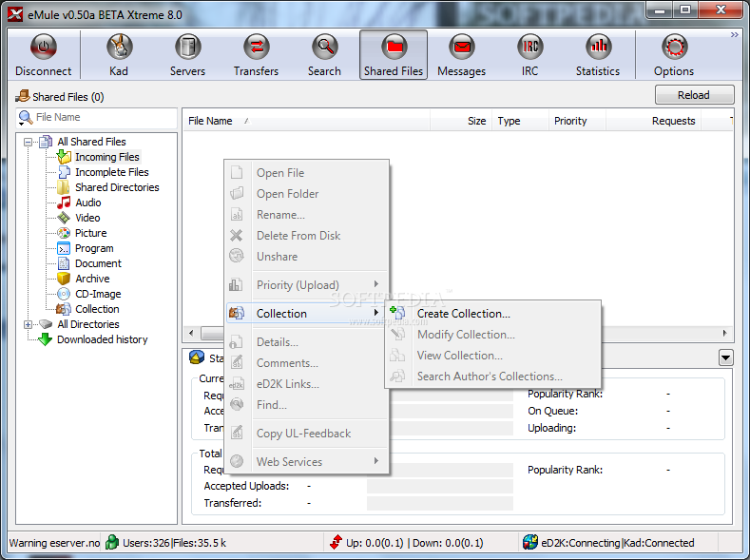Viewport: 750px width, 560px height.
Task: Open the search filter magnifier dropdown
Action: (25, 118)
